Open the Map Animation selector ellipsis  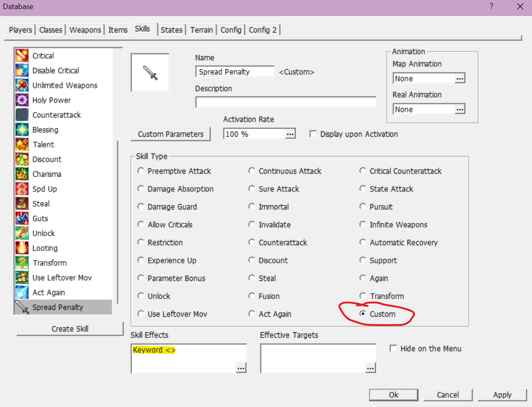click(x=460, y=78)
